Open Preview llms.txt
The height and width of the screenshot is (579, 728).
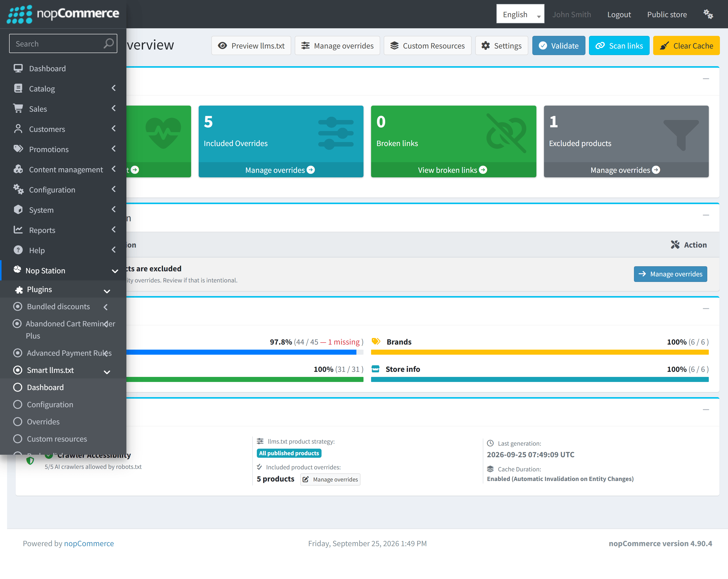[x=251, y=45]
